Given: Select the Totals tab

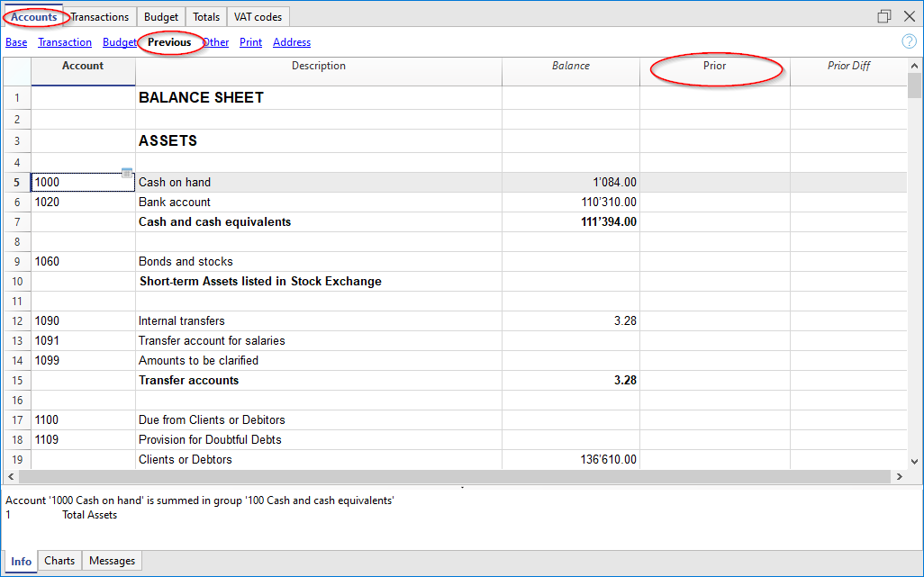Looking at the screenshot, I should (206, 17).
